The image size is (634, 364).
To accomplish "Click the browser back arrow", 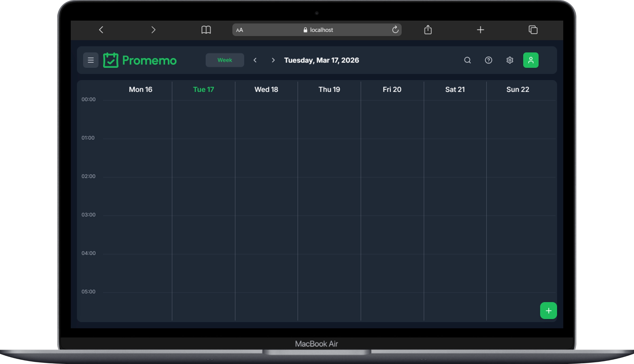I will coord(101,30).
